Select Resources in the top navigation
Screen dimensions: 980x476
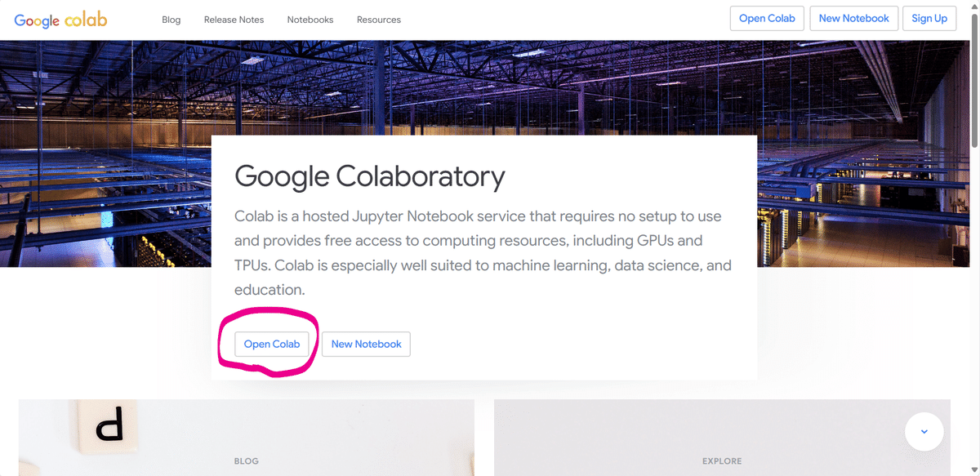coord(379,20)
